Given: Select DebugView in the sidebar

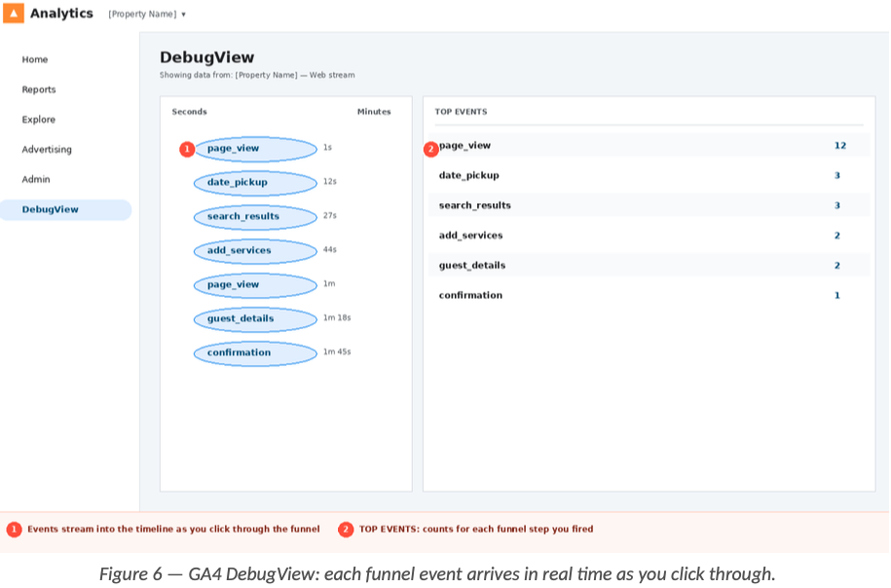Looking at the screenshot, I should 51,209.
